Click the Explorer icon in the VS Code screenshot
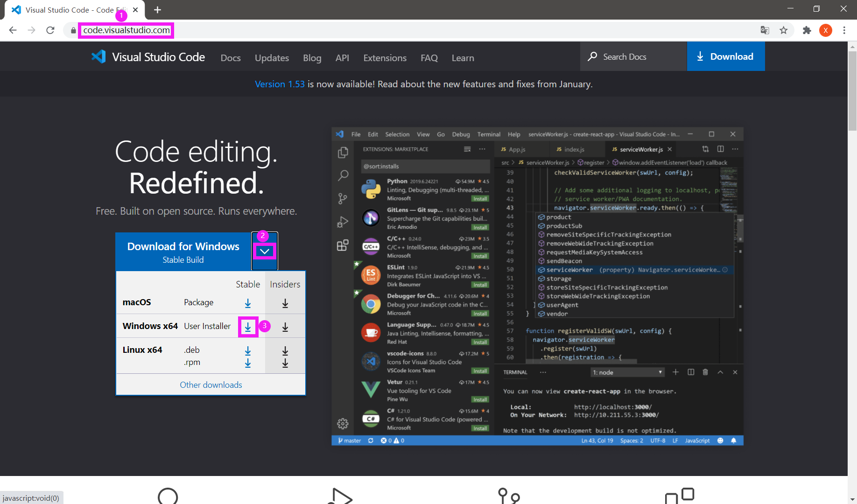The image size is (857, 504). (343, 153)
